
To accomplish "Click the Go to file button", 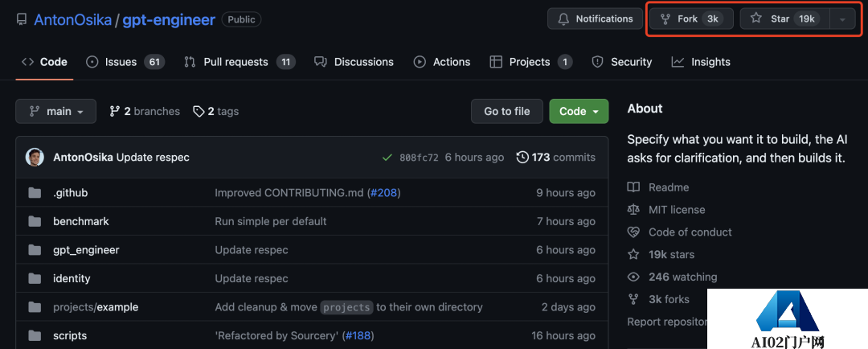I will (506, 112).
